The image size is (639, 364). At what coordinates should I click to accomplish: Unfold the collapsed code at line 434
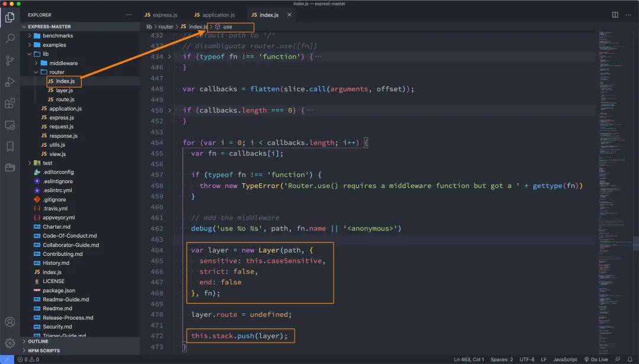click(170, 57)
